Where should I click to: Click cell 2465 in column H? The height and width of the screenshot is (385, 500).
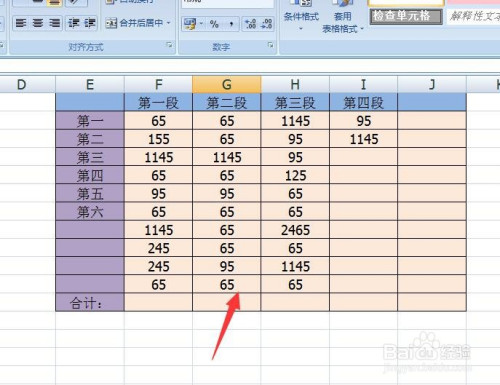click(295, 230)
